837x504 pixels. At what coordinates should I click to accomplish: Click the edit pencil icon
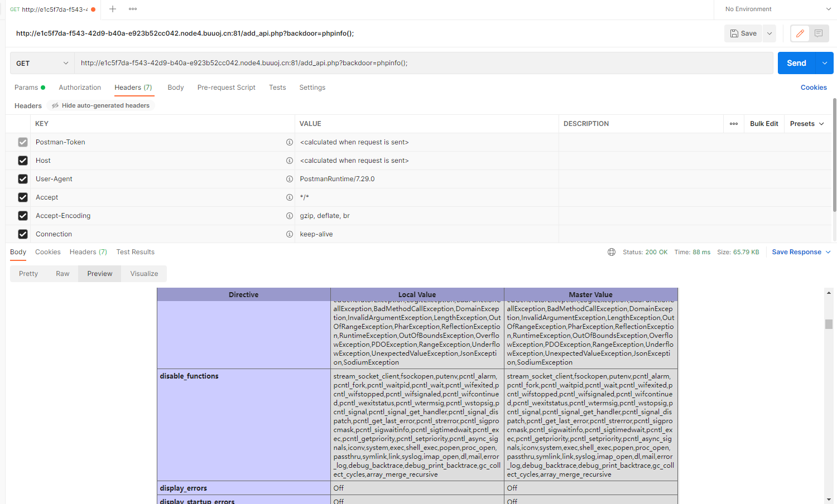click(x=800, y=33)
